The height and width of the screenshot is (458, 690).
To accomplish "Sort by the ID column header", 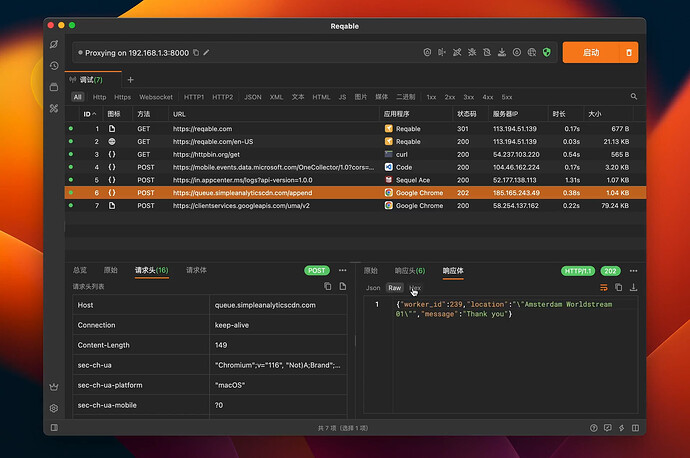I will 90,114.
